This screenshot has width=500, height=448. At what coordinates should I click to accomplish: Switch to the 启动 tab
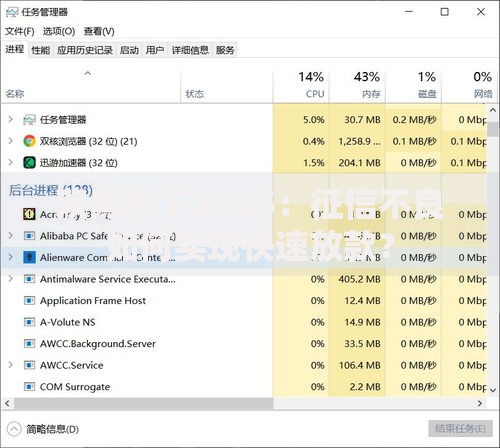(129, 50)
